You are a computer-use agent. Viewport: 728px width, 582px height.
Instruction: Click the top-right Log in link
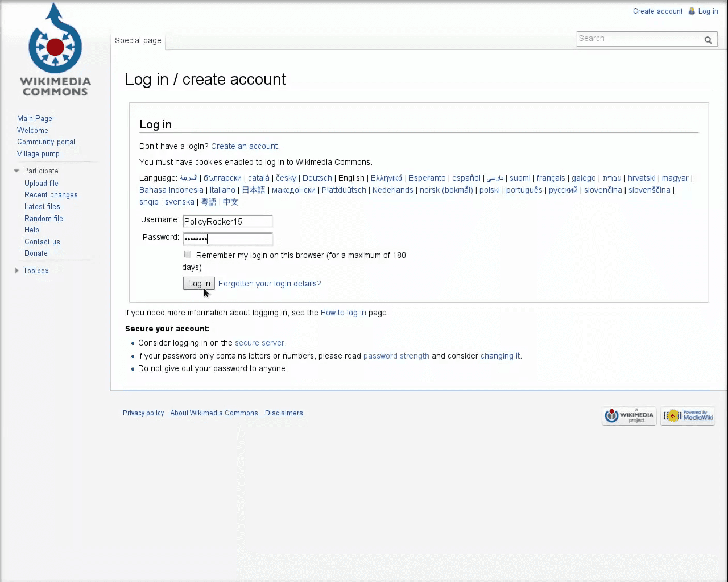(x=708, y=11)
